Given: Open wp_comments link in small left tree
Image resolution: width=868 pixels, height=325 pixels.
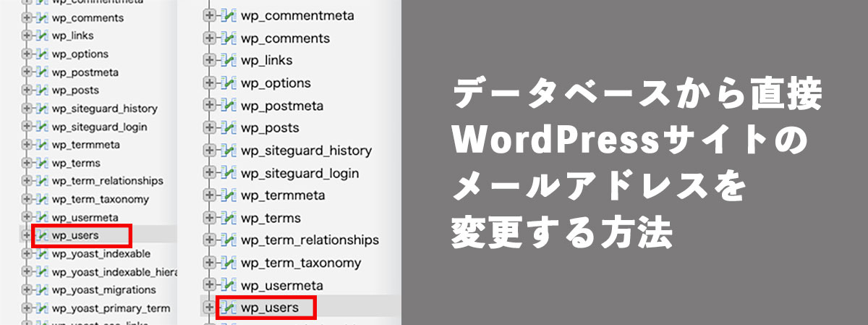Looking at the screenshot, I should (x=88, y=17).
